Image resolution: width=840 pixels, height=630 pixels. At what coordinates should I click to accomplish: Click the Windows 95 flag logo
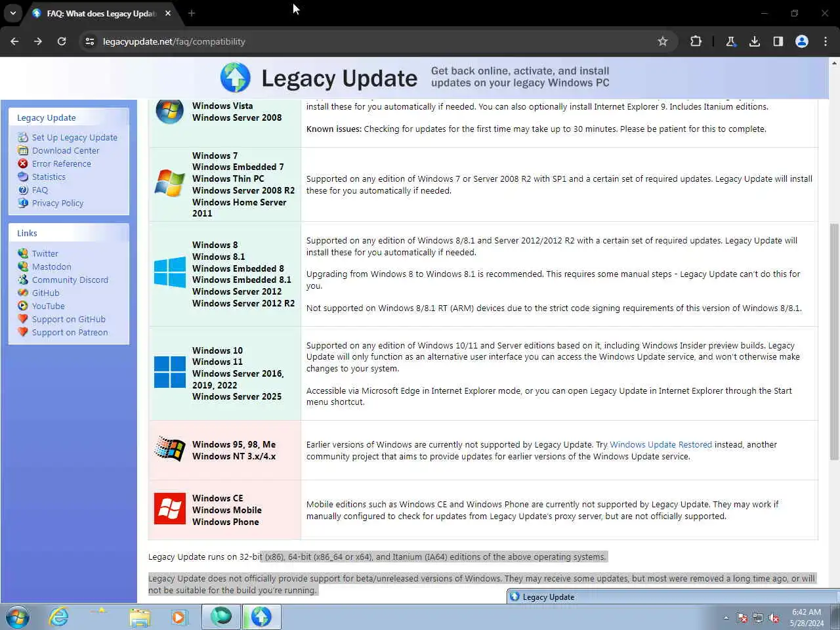tap(170, 450)
